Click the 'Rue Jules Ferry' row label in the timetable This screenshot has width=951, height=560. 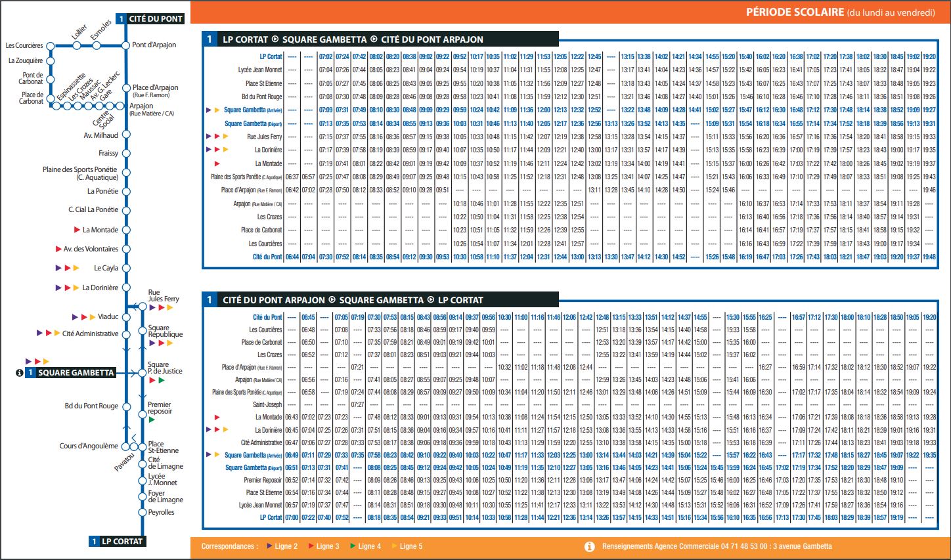(265, 137)
